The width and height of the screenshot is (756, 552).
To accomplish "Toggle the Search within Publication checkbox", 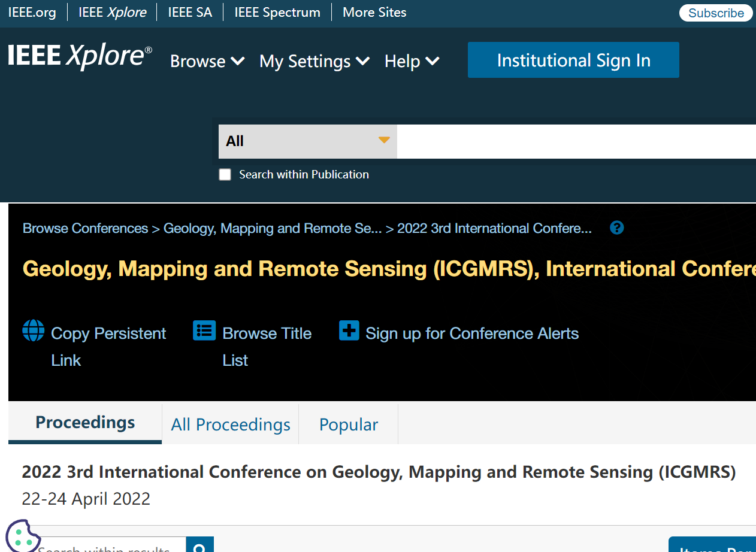I will point(225,174).
